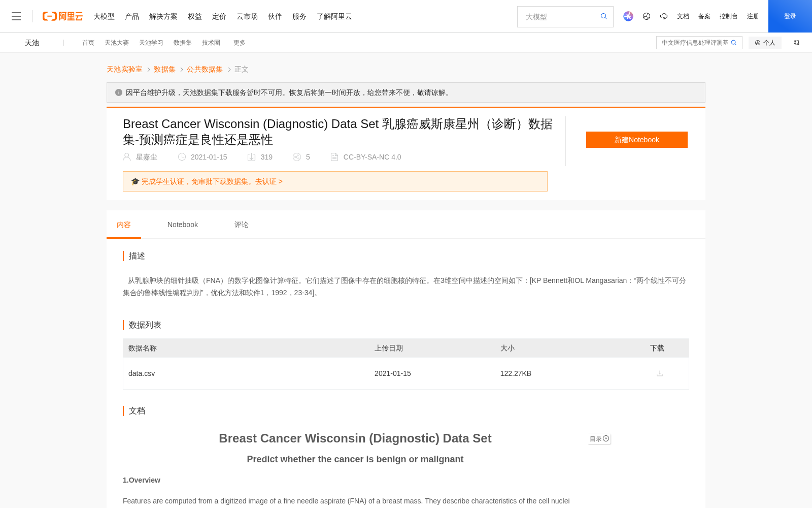Open the hamburger menu icon
The height and width of the screenshot is (508, 812).
[16, 16]
